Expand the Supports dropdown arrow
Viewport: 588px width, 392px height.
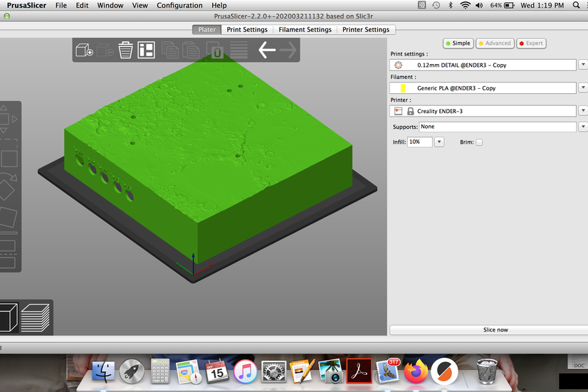point(583,127)
